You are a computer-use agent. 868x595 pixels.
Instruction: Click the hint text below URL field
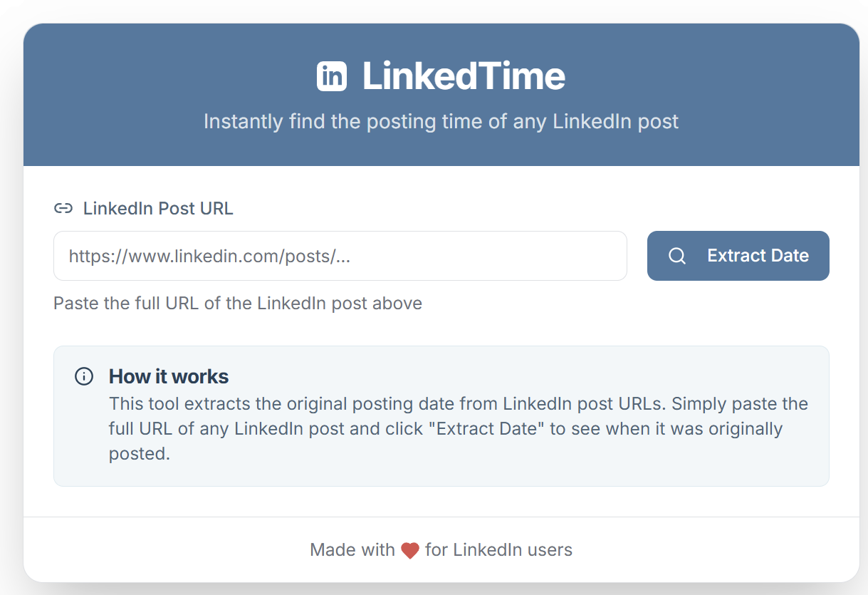coord(238,304)
